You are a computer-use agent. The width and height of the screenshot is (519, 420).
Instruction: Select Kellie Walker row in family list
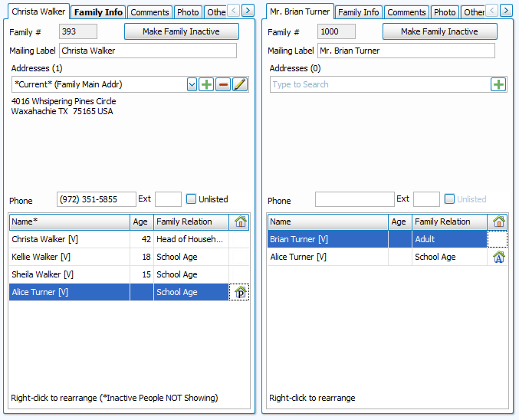(x=69, y=257)
